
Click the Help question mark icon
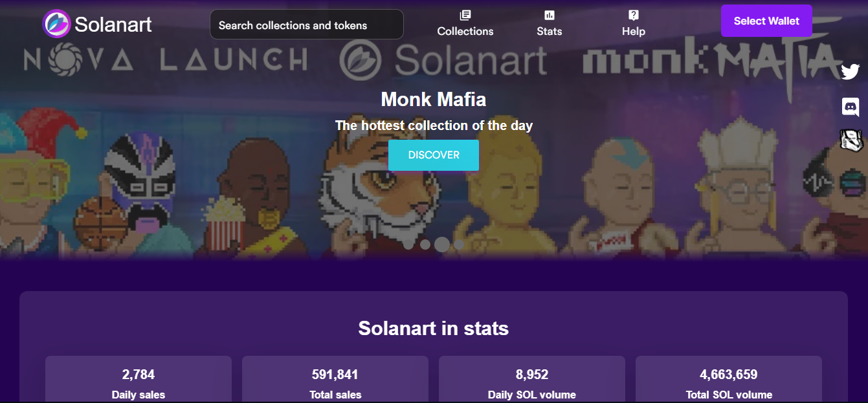pos(633,16)
